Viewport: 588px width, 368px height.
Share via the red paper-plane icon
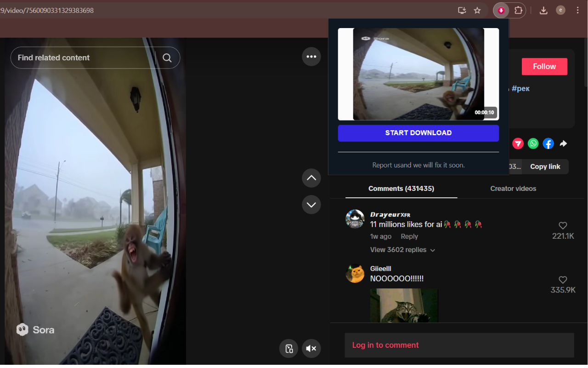click(x=518, y=144)
